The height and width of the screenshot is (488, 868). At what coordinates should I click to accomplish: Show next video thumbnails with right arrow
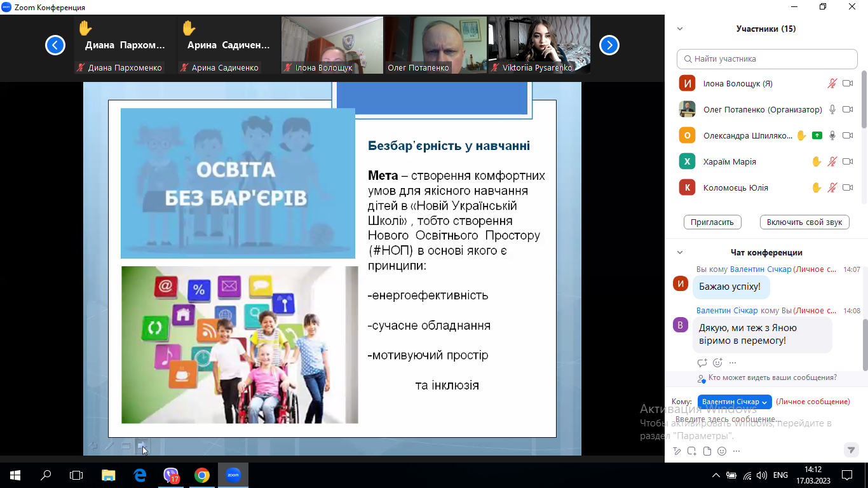pyautogui.click(x=609, y=45)
